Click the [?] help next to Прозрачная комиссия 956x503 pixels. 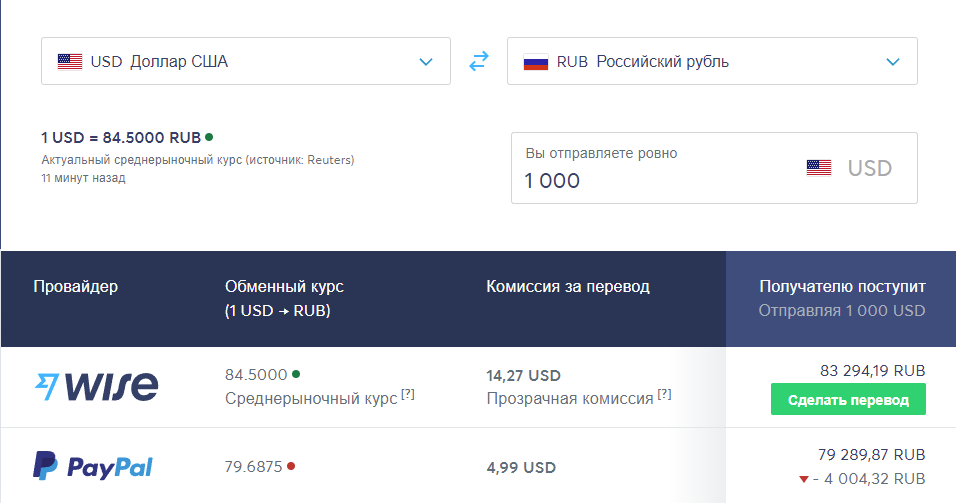665,395
